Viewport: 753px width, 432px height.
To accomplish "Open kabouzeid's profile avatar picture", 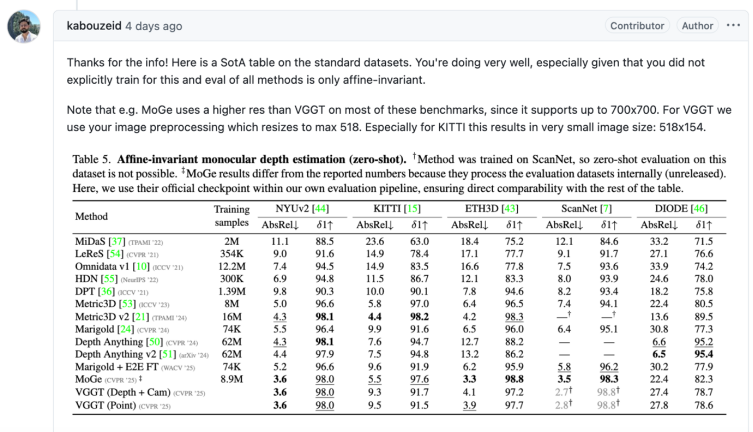I will coord(24,26).
